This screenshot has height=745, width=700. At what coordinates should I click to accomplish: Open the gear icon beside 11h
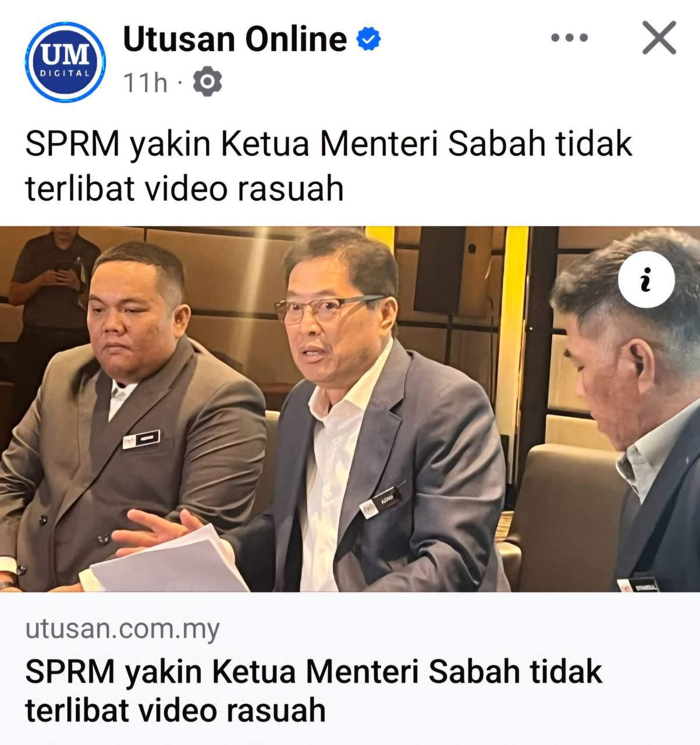pos(207,82)
